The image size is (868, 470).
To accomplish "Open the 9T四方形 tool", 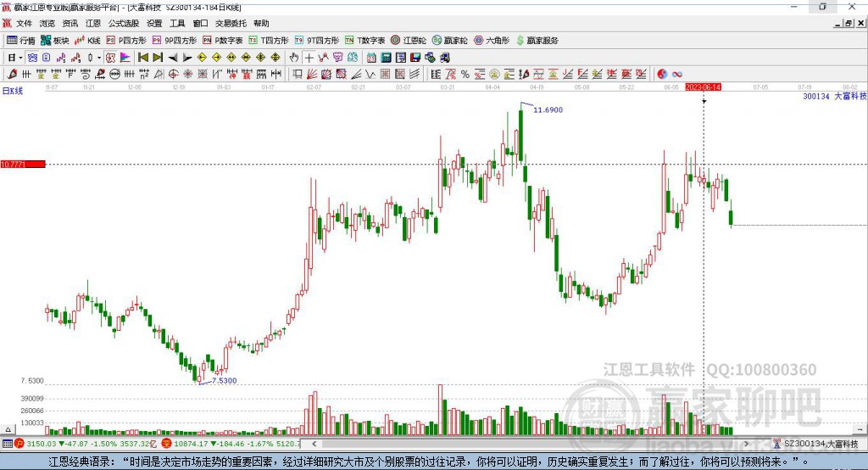I will (x=317, y=41).
